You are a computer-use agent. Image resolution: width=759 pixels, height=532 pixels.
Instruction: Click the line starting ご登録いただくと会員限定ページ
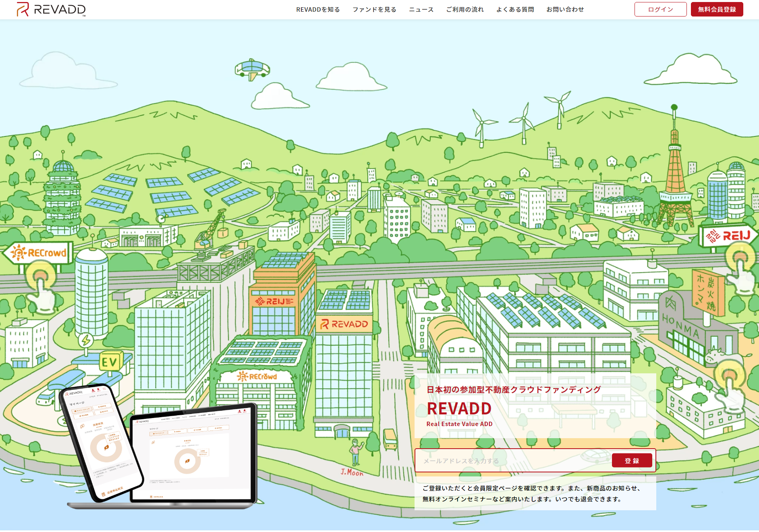point(531,488)
